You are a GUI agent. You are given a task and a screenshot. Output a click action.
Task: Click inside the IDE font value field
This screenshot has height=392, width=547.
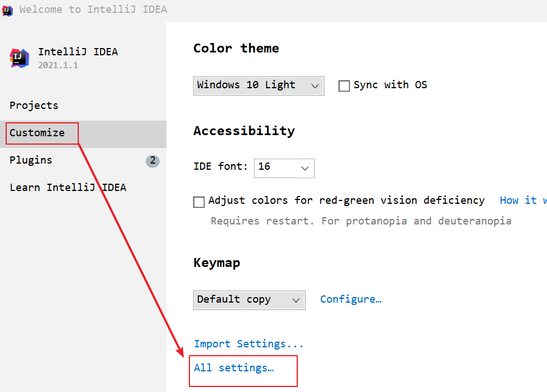point(274,168)
